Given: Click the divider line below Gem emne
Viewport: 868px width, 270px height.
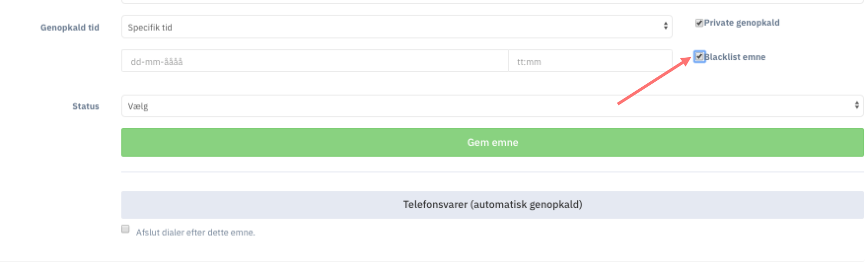Looking at the screenshot, I should click(492, 172).
